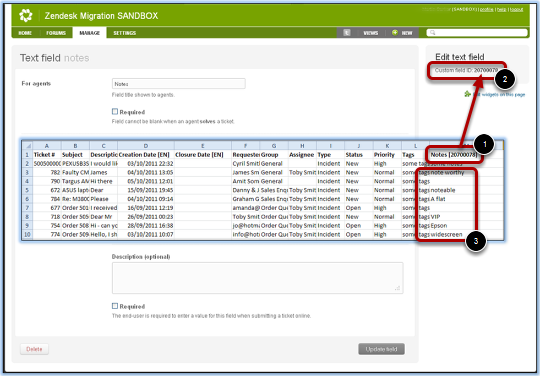Click the Zendesk lotus logo
Viewport: 540px width, 376px height.
25,15
